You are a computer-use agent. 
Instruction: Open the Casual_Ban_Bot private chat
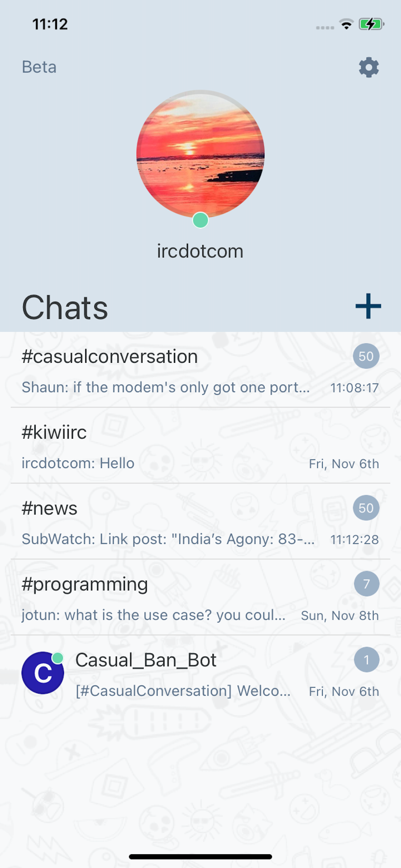tap(200, 673)
